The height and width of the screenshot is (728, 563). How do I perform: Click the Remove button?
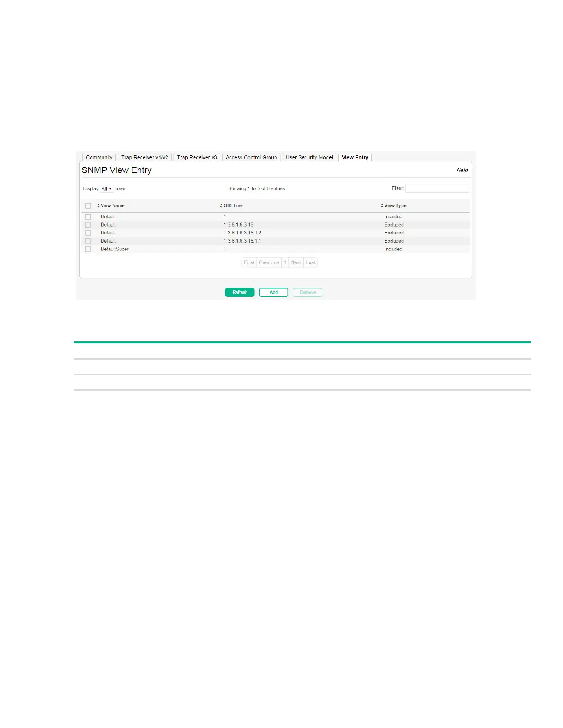[x=308, y=292]
